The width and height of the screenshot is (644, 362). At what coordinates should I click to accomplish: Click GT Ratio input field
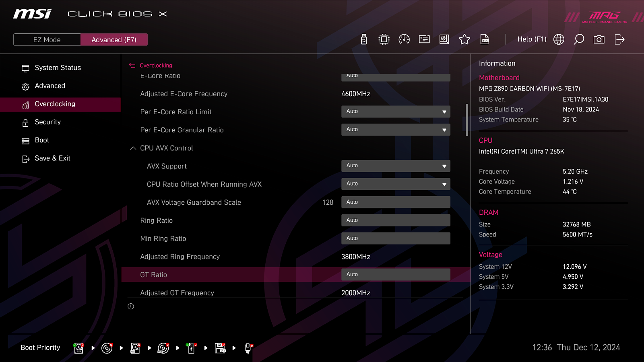pos(396,274)
